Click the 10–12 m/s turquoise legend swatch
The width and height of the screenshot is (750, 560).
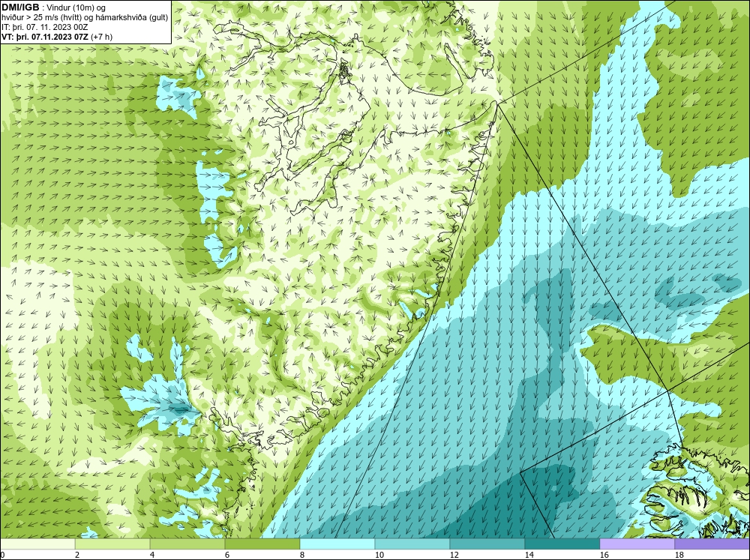[412, 544]
